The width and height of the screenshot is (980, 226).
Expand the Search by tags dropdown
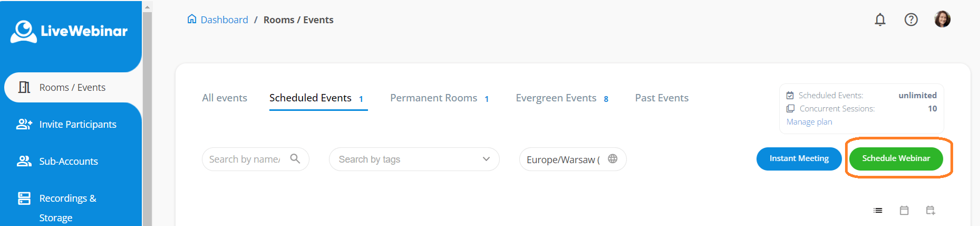(486, 159)
